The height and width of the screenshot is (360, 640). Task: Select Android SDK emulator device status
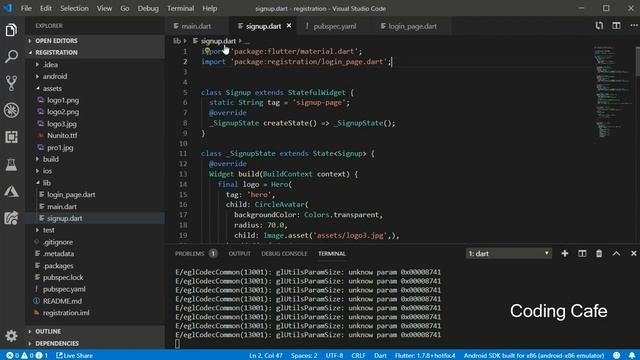pos(534,356)
